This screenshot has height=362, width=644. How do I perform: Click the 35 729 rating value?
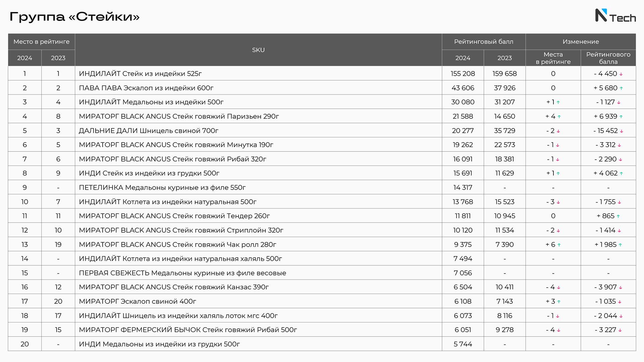[x=504, y=130]
